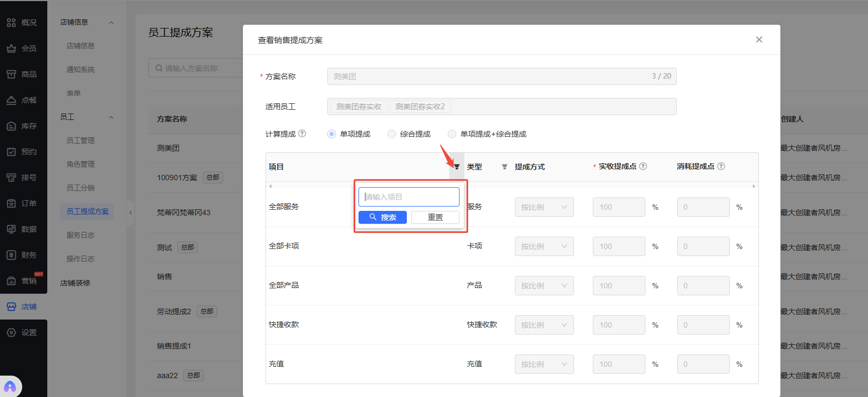This screenshot has height=397, width=868.
Task: Open the 设置 settings sidebar icon
Action: click(11, 332)
